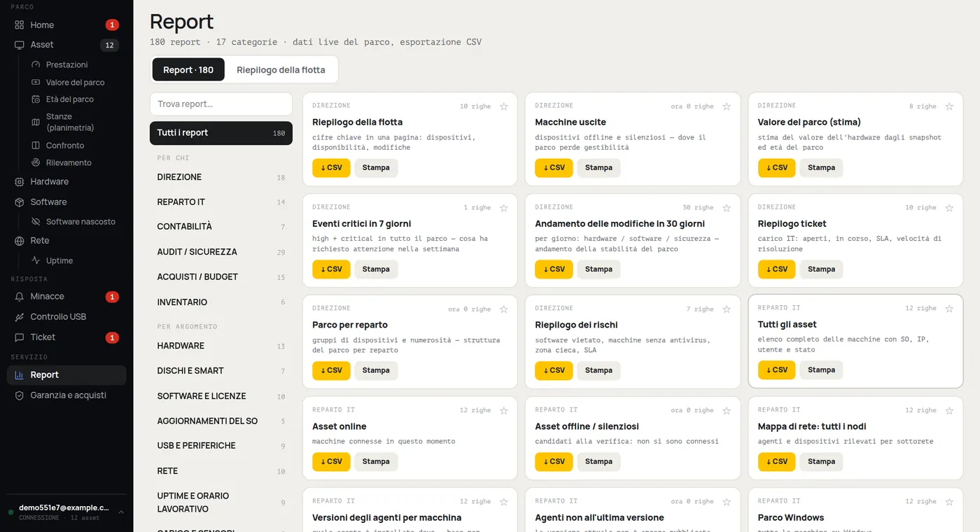Image resolution: width=980 pixels, height=532 pixels.
Task: Download CSV for Mappa di rete: tutti i nodi
Action: 776,462
